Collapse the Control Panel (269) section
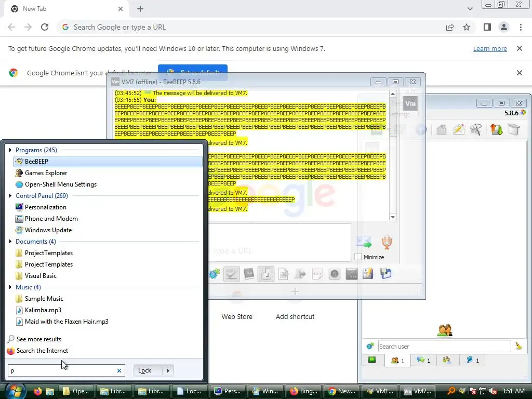The image size is (532, 399). click(10, 196)
